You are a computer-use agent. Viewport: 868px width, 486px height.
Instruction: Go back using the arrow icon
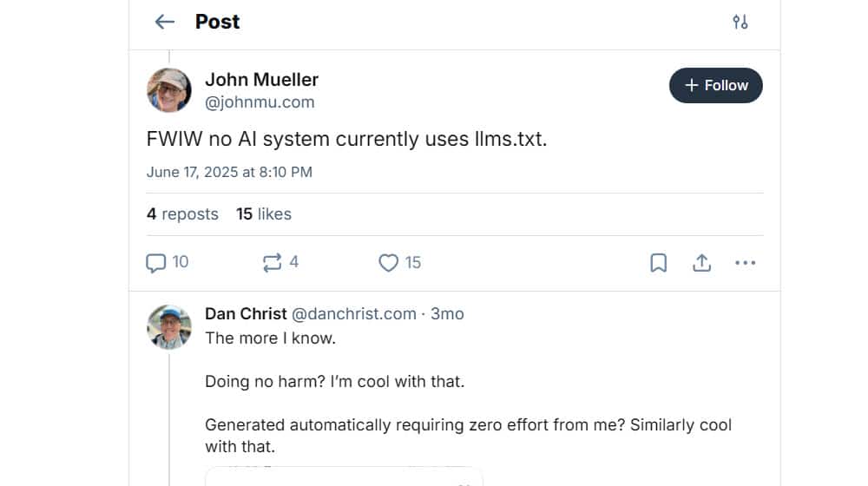click(x=165, y=22)
